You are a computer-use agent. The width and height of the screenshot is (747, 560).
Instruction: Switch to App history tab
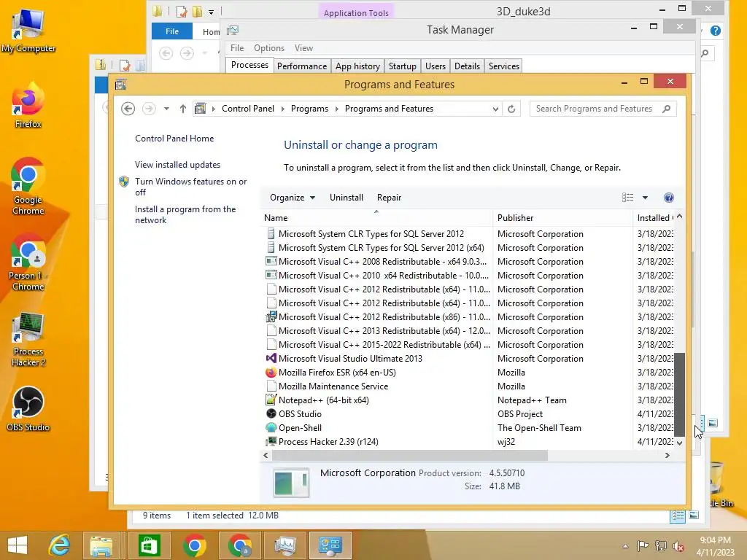357,66
